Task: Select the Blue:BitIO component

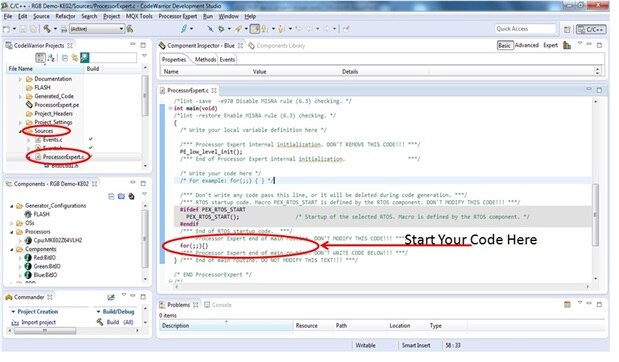Action: pos(41,275)
